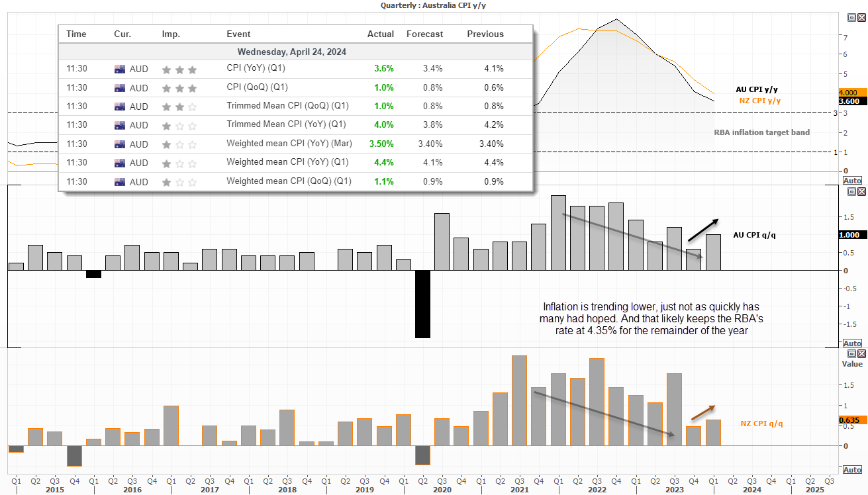Screen dimensions: 868x495
Task: Click the Time column header
Action: tap(76, 34)
